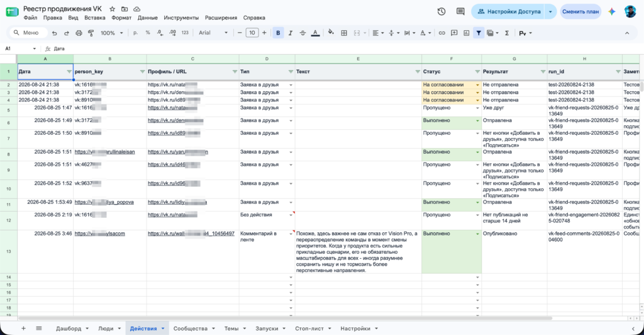Add a comment from the toolbar
The height and width of the screenshot is (335, 644).
click(x=454, y=33)
